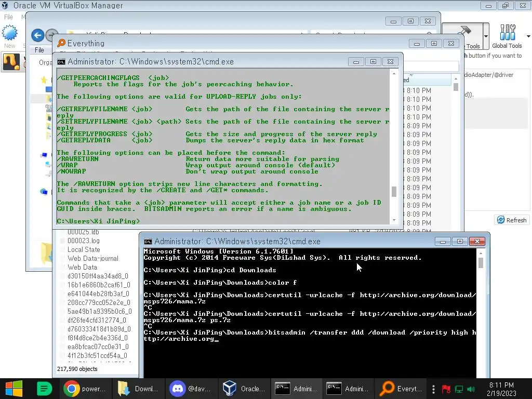The image size is (532, 399).
Task: Open the File menu of VirtualBox Manager
Action: (x=8, y=17)
